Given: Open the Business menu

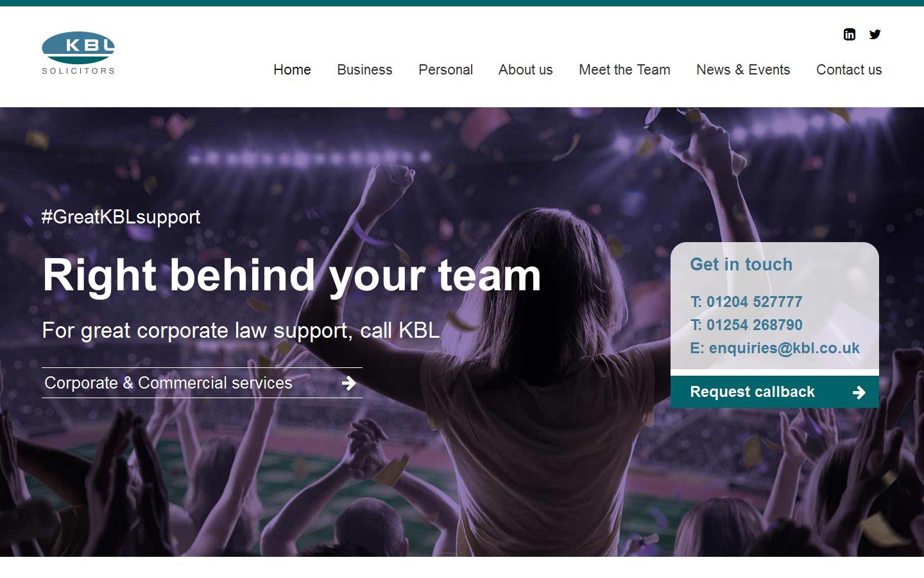Looking at the screenshot, I should [364, 70].
